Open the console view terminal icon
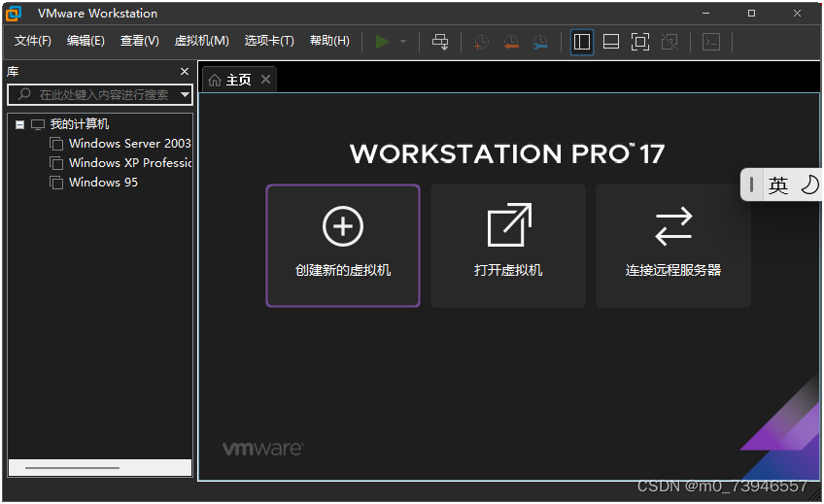 coord(711,42)
